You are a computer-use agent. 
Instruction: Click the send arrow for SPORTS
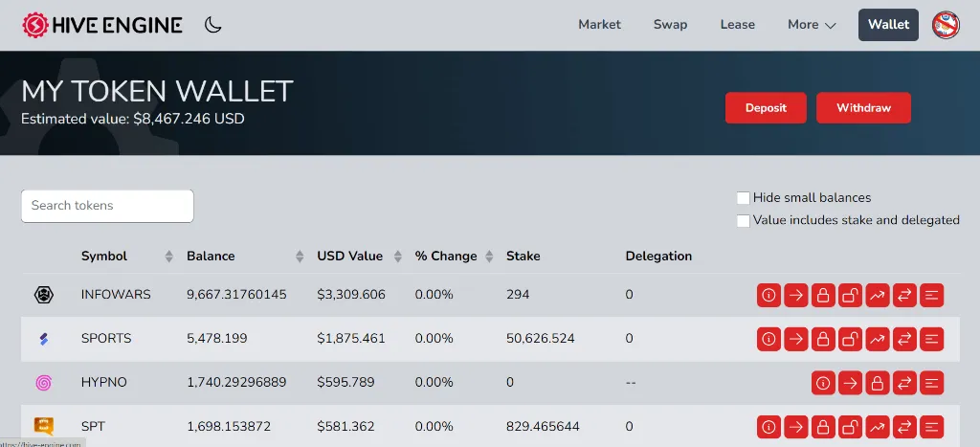795,339
